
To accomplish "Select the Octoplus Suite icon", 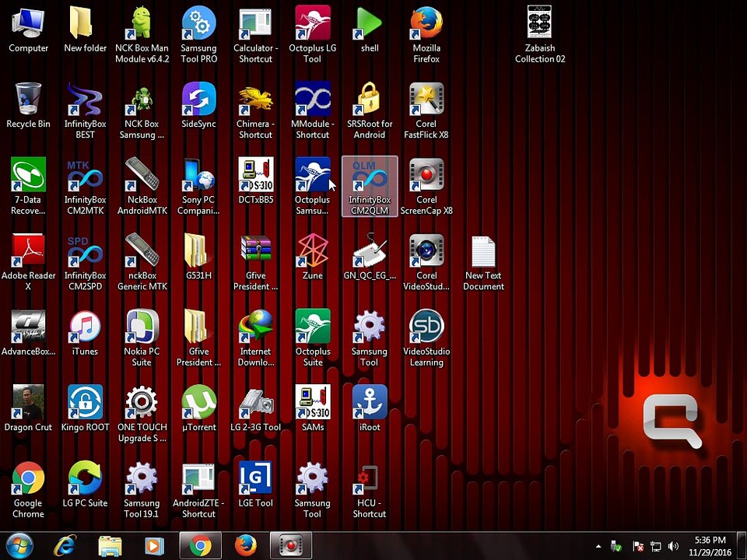I will [313, 338].
